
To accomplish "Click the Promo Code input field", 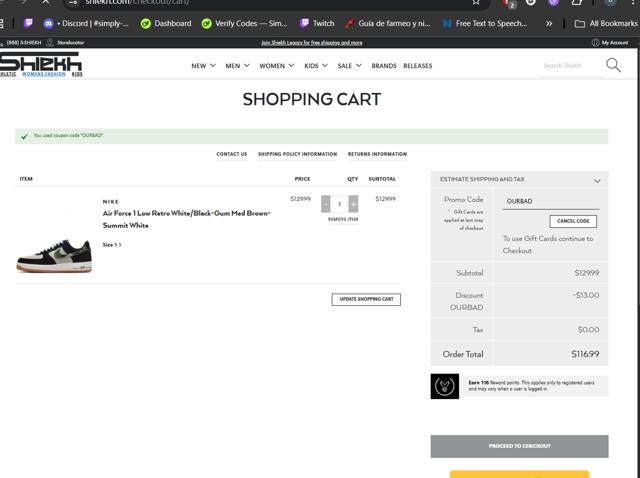I will [551, 201].
